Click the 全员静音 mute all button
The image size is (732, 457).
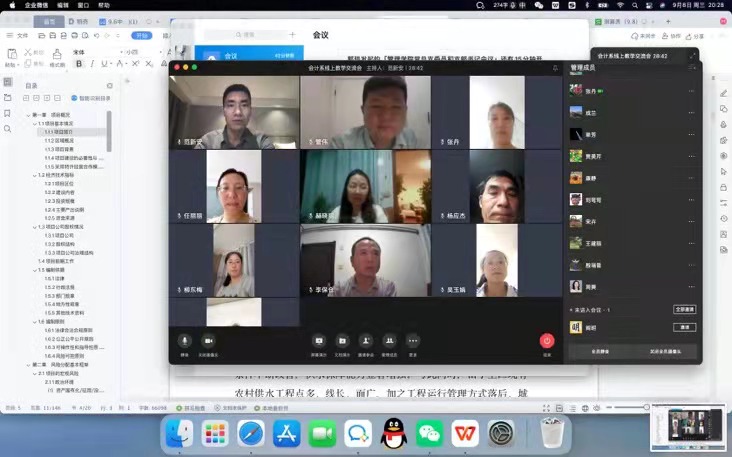[600, 351]
